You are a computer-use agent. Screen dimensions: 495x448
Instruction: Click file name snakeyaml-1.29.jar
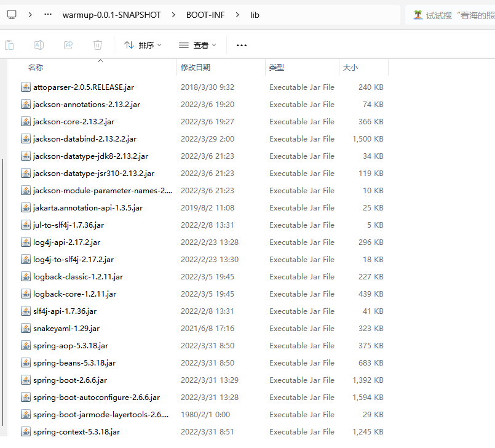tap(66, 329)
